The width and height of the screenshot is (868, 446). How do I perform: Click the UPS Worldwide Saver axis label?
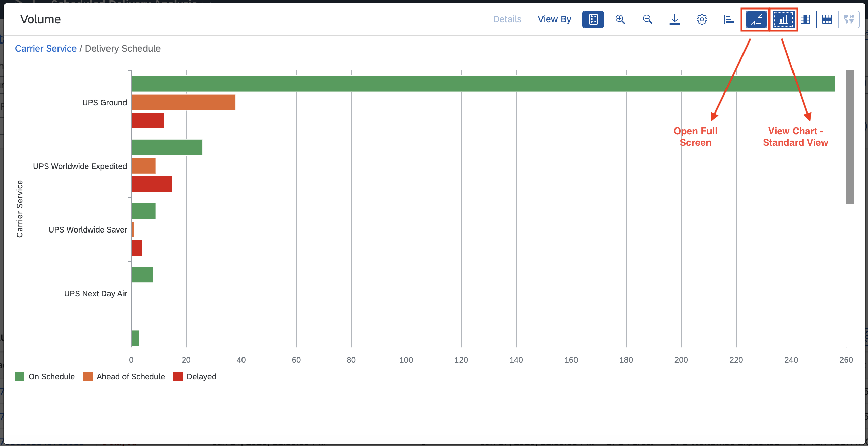[x=88, y=229]
